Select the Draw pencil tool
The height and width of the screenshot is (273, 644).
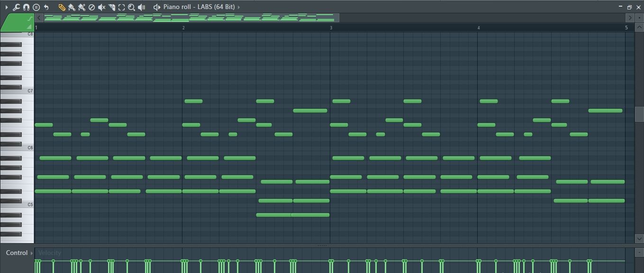point(62,7)
